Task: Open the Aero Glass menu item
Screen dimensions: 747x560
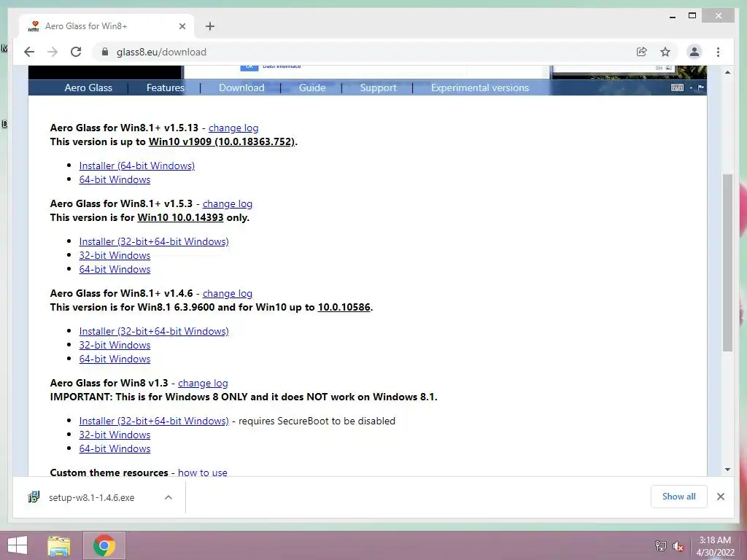Action: click(x=88, y=87)
